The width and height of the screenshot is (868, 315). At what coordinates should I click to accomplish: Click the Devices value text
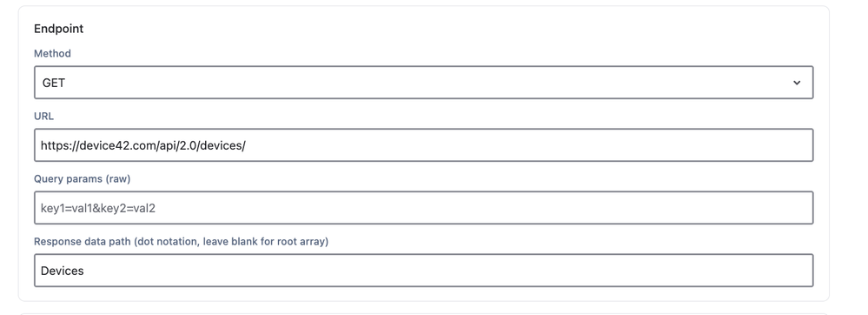(x=62, y=271)
